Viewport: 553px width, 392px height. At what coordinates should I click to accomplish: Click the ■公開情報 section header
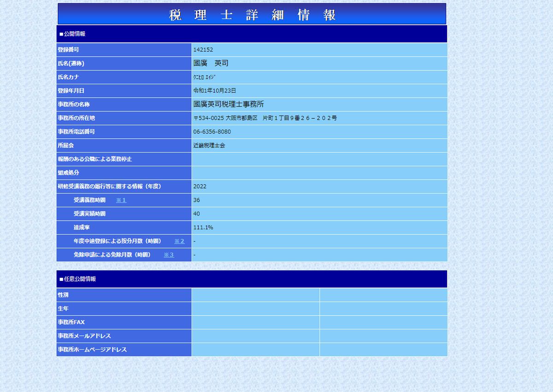click(252, 34)
